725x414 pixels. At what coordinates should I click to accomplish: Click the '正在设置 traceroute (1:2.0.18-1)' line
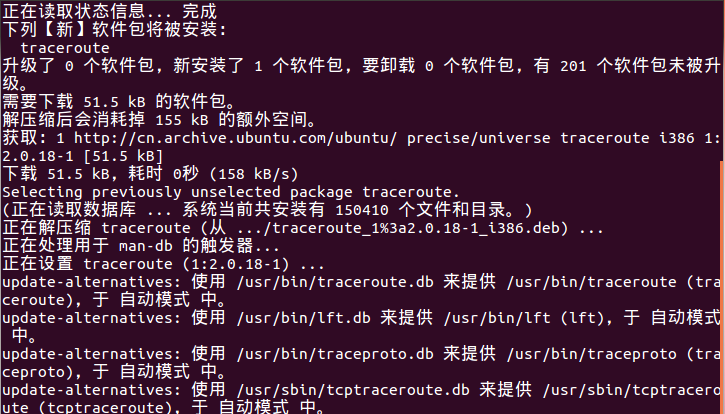coord(164,265)
